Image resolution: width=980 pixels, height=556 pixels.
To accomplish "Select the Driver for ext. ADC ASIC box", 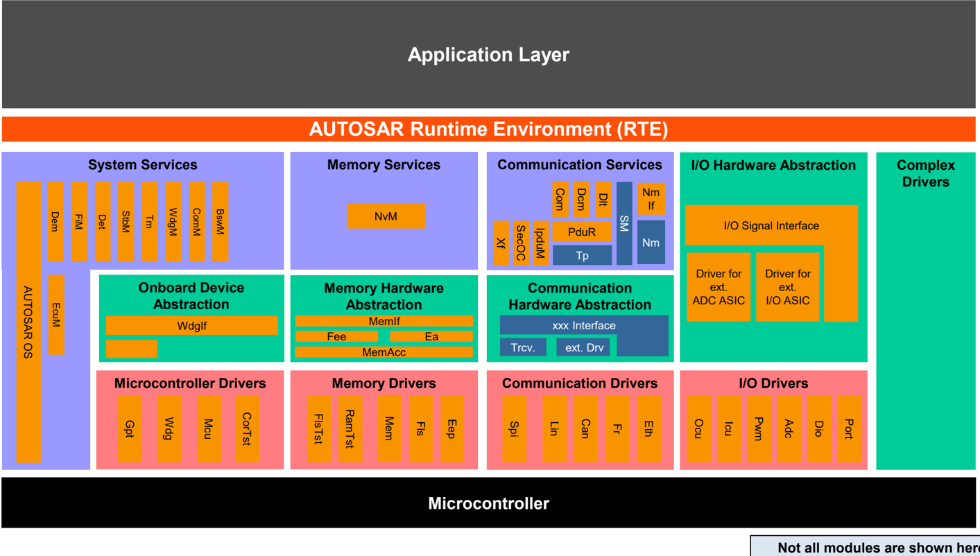I will pos(719,287).
